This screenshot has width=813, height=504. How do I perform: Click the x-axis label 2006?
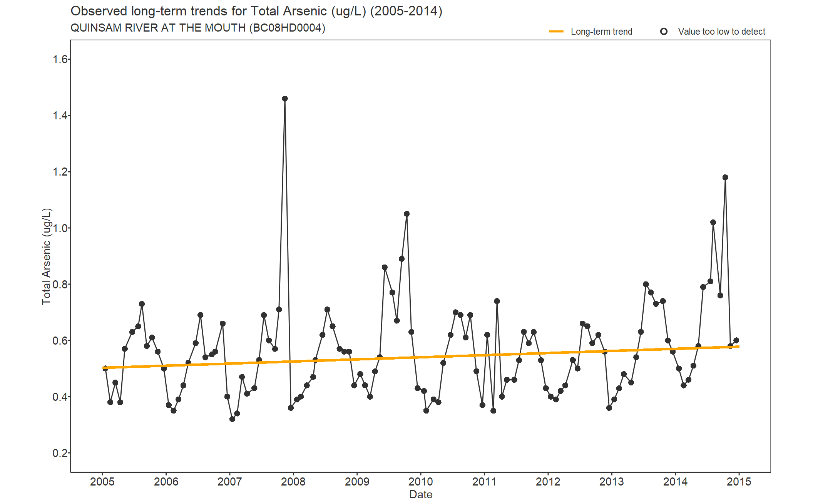click(166, 482)
